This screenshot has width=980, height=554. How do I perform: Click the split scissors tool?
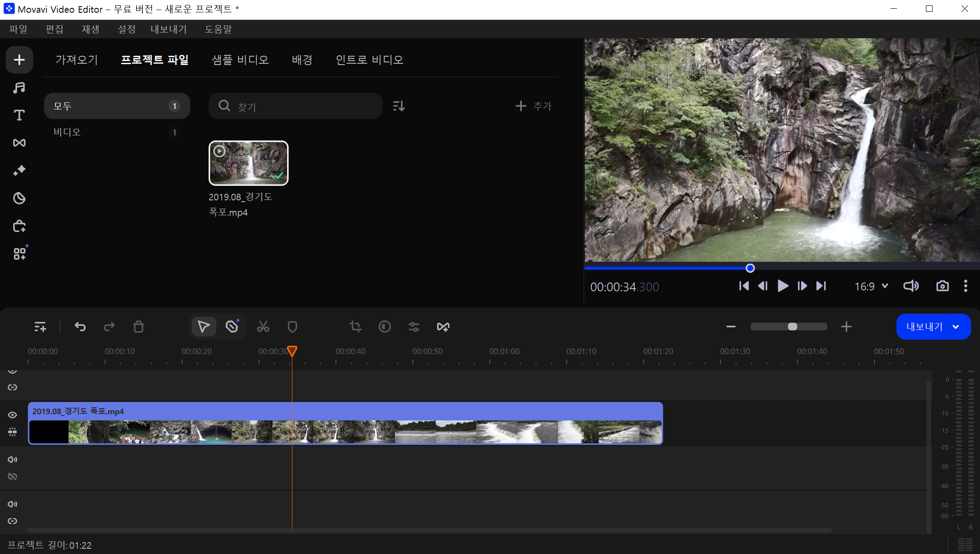(x=263, y=326)
